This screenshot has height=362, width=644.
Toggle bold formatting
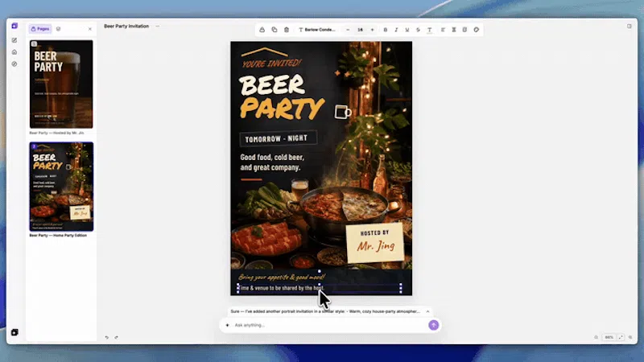coord(386,30)
